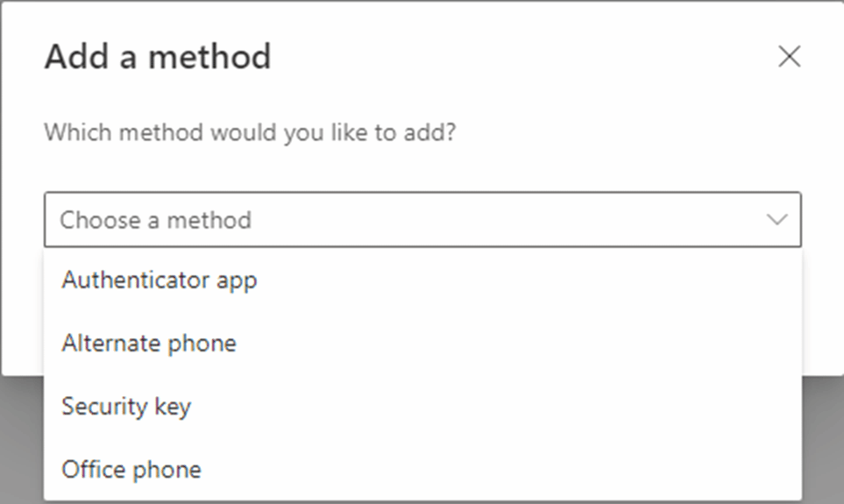Add Authenticator app as sign-in method
The width and height of the screenshot is (844, 504).
point(159,280)
